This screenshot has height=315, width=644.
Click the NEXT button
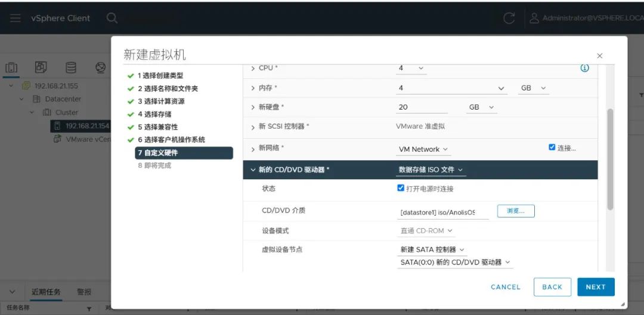[x=596, y=287]
